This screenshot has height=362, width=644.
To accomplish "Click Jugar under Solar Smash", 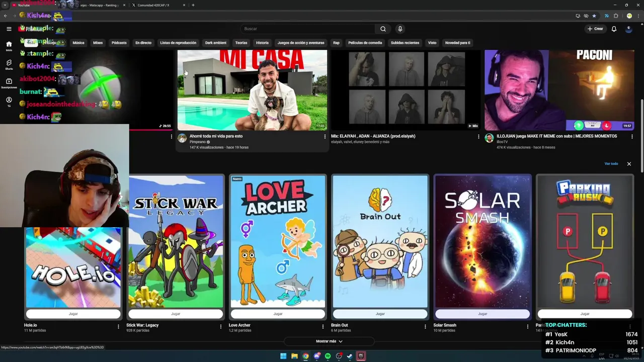I will [x=482, y=314].
